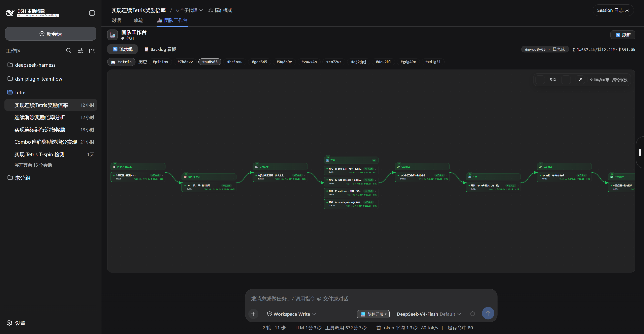644x334 pixels.
Task: Open 开发 T1 ui.js task detail arrow
Action: [x=376, y=169]
